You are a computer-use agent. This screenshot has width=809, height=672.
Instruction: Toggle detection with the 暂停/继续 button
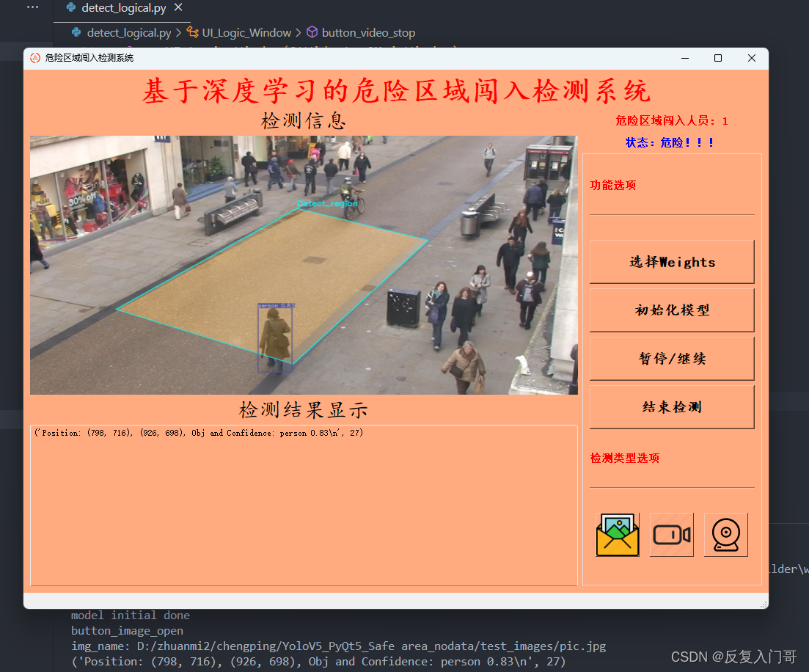tap(671, 358)
